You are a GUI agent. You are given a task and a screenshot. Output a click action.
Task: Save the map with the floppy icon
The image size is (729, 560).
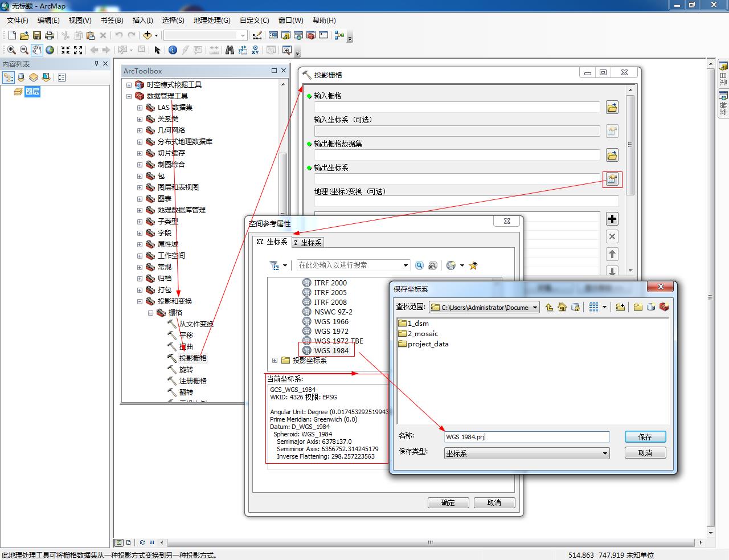pos(36,35)
